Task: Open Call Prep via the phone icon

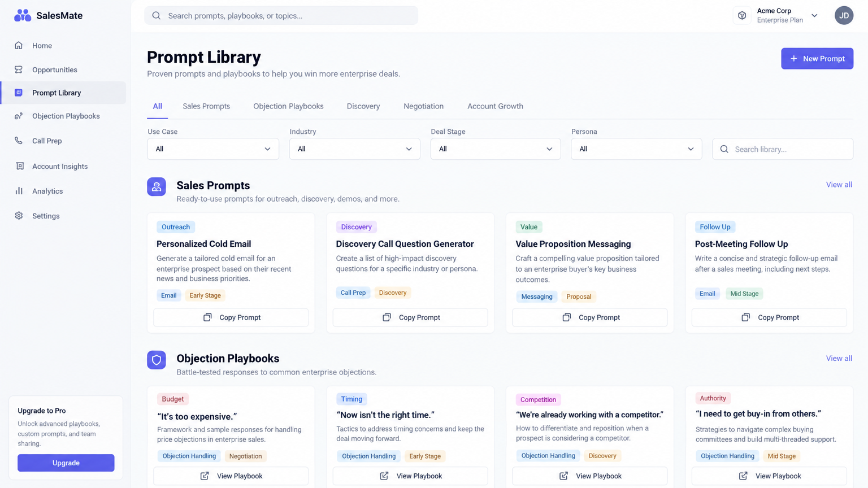Action: [19, 141]
